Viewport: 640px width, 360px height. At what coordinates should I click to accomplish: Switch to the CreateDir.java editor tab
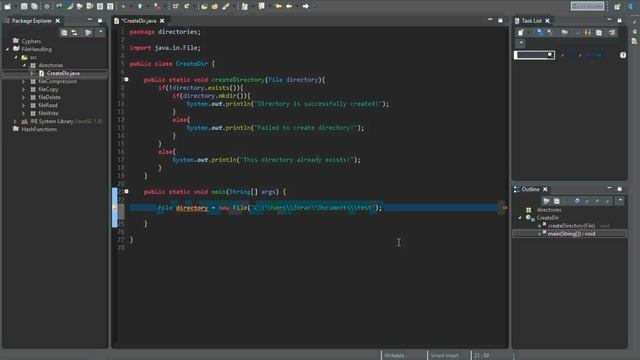click(x=139, y=20)
